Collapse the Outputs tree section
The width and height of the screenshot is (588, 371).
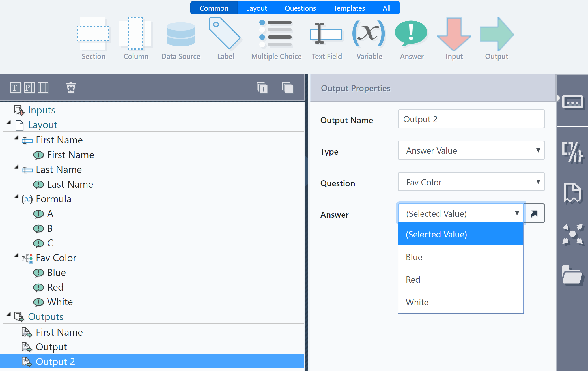pyautogui.click(x=9, y=314)
